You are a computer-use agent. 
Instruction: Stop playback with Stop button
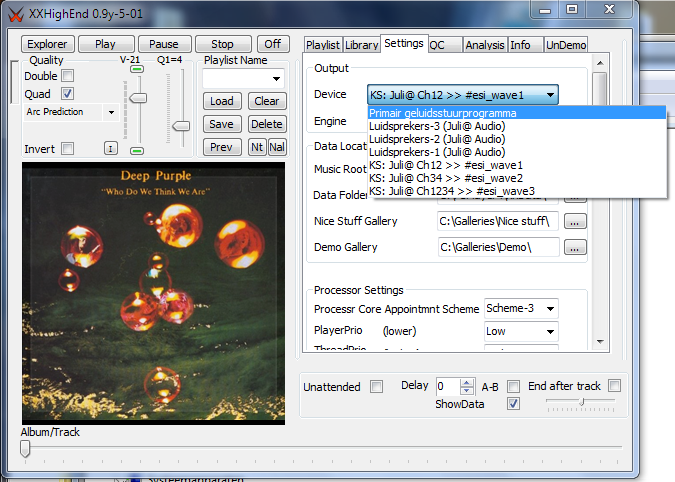point(223,44)
